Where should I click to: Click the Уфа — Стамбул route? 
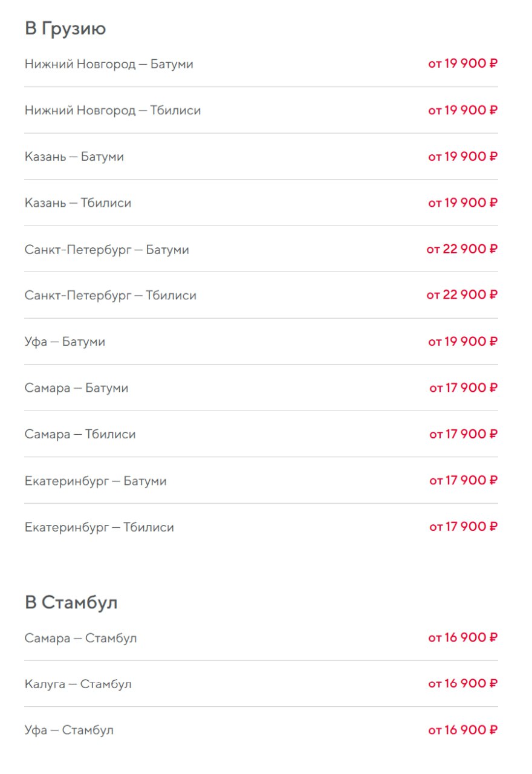pyautogui.click(x=69, y=730)
